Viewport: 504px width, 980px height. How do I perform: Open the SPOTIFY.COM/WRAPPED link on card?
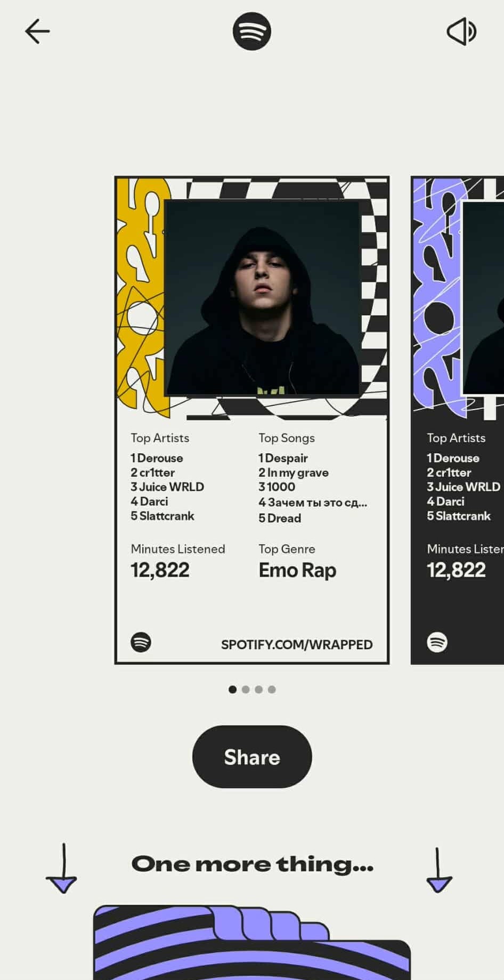tap(297, 645)
